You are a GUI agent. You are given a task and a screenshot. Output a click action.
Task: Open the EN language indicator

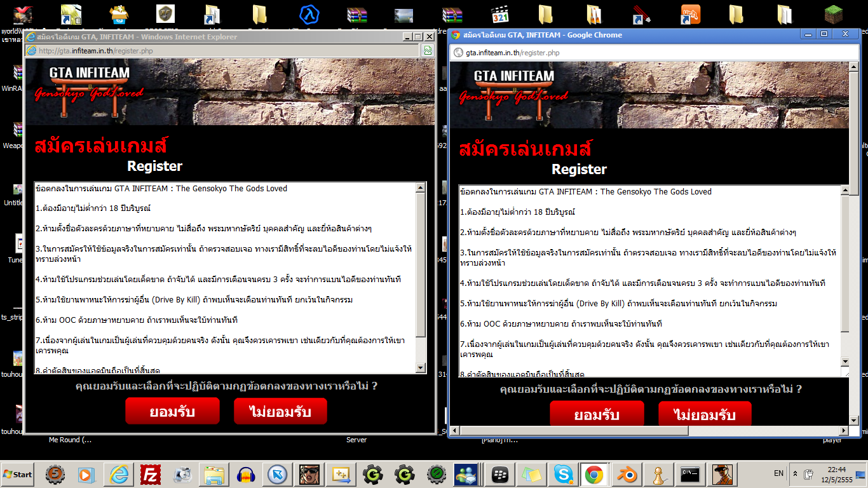pos(778,473)
